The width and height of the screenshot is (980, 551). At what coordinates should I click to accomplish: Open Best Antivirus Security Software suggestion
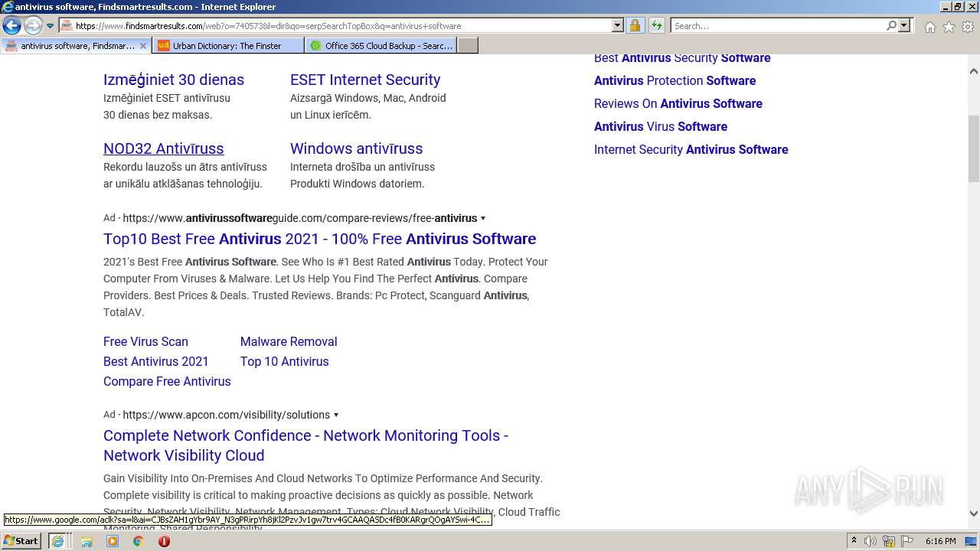click(x=682, y=57)
